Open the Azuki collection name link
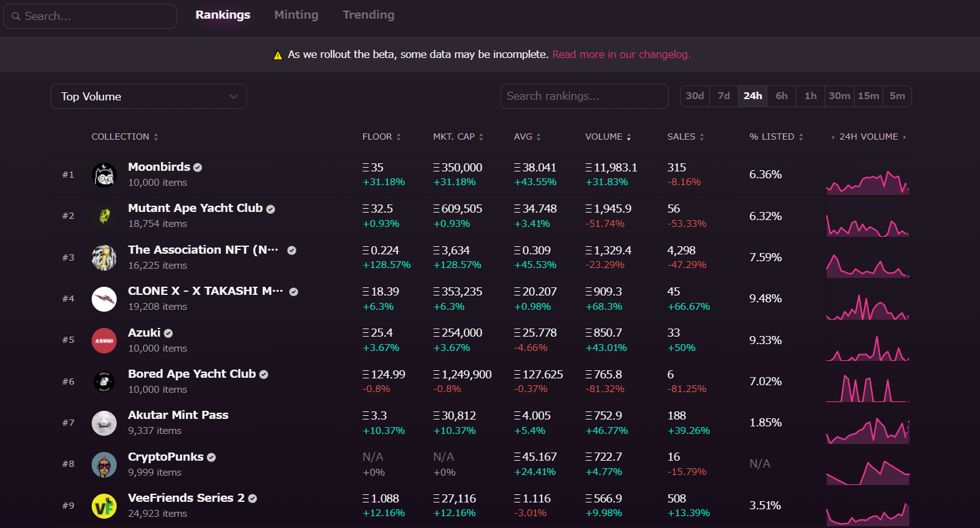This screenshot has height=528, width=980. [x=144, y=333]
